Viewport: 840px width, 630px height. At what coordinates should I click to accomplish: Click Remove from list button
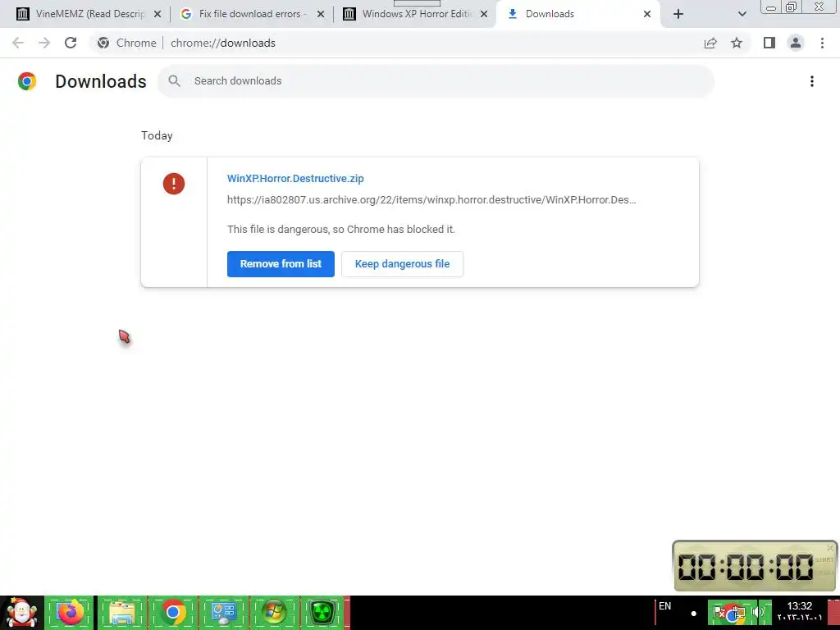coord(281,264)
